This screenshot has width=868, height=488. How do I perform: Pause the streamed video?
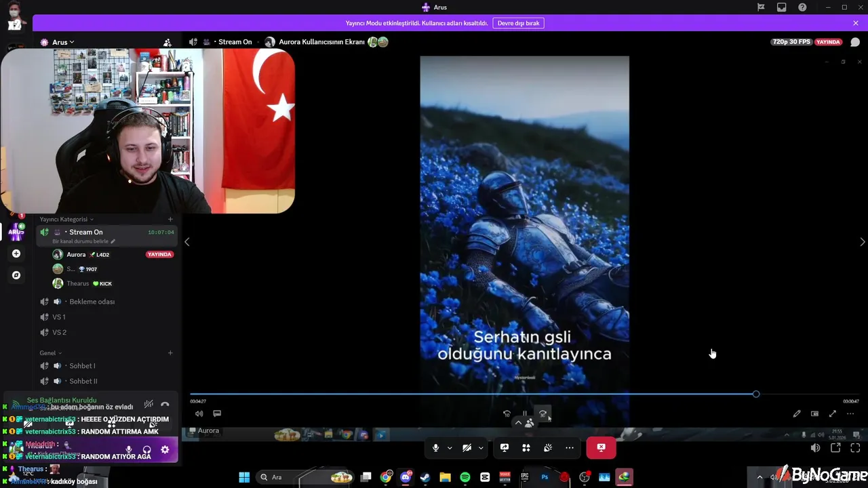pos(524,413)
